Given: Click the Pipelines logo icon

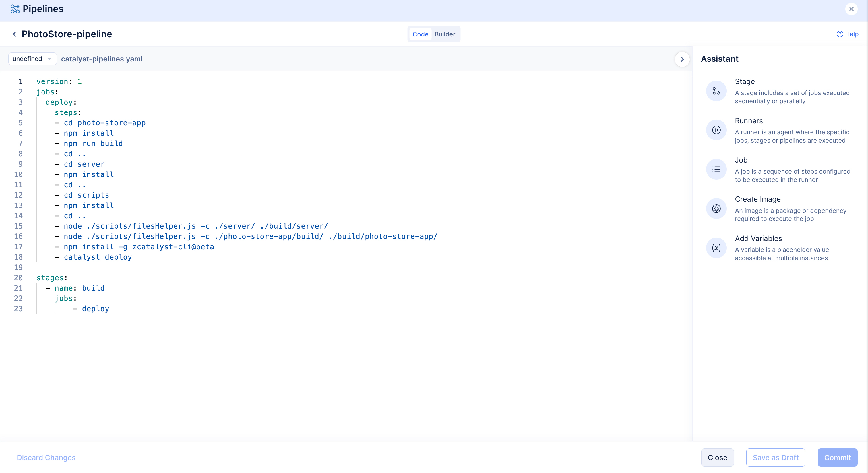Looking at the screenshot, I should click(x=15, y=9).
